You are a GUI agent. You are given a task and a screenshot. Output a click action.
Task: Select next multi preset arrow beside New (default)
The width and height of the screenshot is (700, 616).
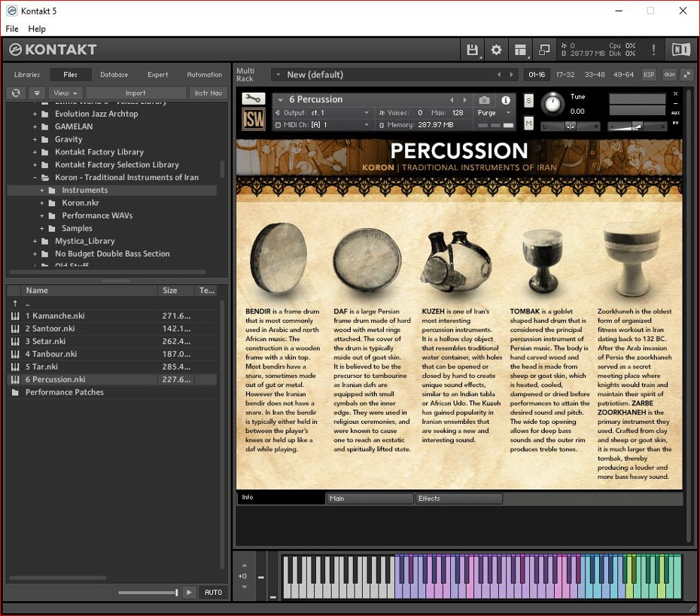pos(512,75)
